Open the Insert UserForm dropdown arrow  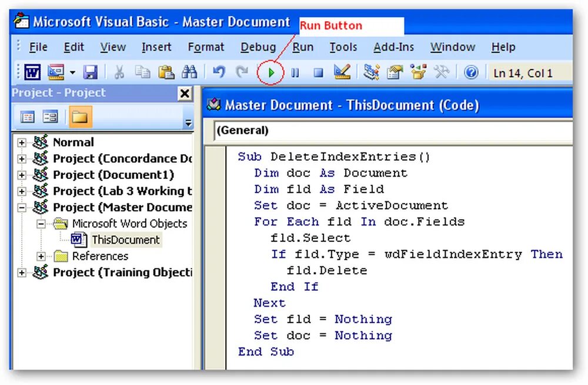[72, 72]
